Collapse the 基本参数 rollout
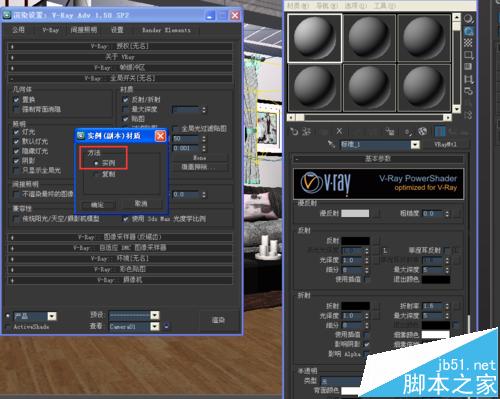Screen dimensions: 500x399 pos(378,159)
